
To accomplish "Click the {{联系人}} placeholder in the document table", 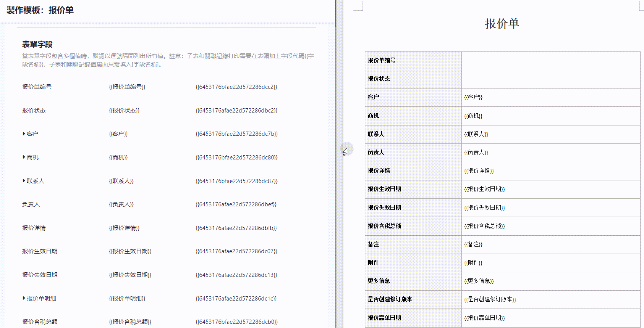I will [x=476, y=134].
